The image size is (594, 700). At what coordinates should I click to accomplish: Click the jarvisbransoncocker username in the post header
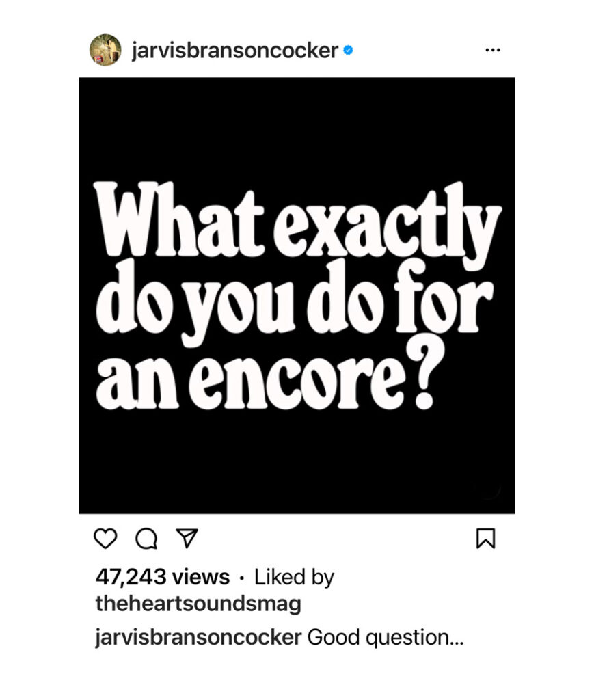[234, 51]
